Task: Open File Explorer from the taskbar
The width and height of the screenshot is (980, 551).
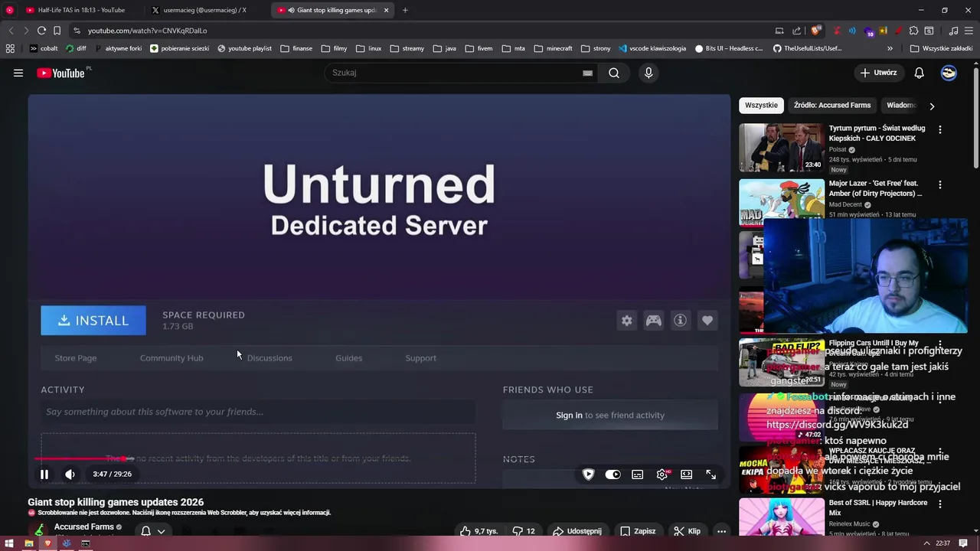Action: pyautogui.click(x=28, y=543)
